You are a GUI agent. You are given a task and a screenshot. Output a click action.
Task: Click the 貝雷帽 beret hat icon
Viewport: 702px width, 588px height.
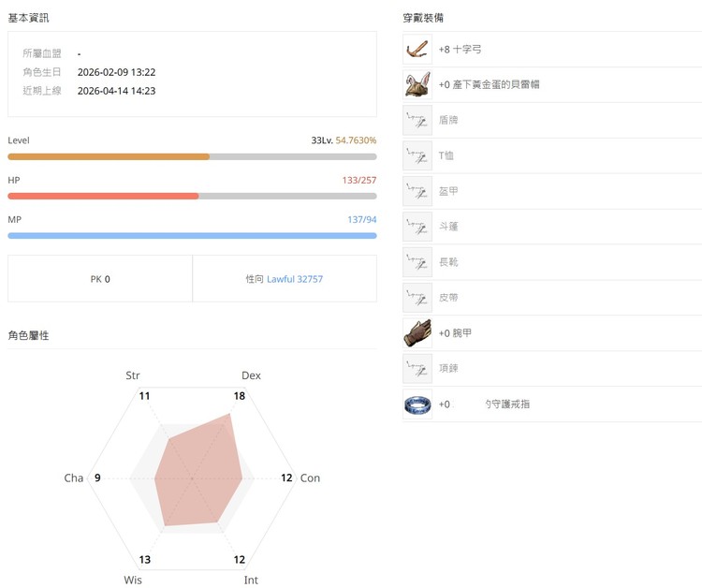click(x=417, y=84)
